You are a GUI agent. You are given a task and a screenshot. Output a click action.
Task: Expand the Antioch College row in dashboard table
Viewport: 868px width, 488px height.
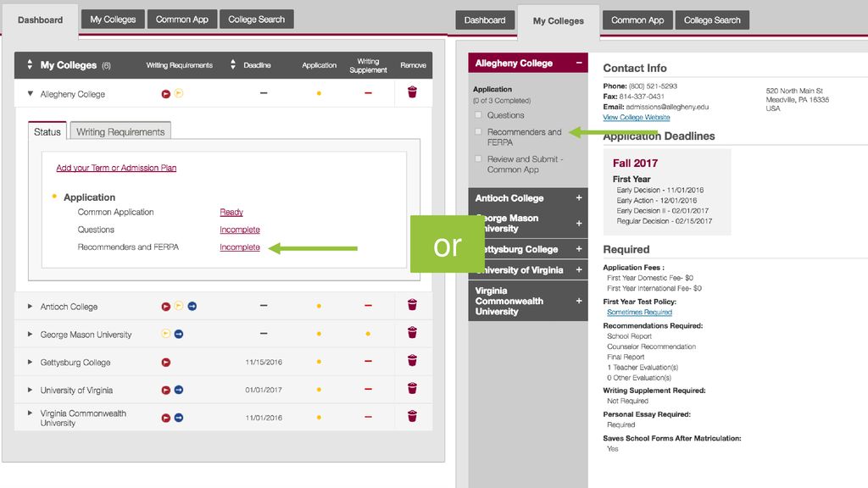pyautogui.click(x=30, y=307)
